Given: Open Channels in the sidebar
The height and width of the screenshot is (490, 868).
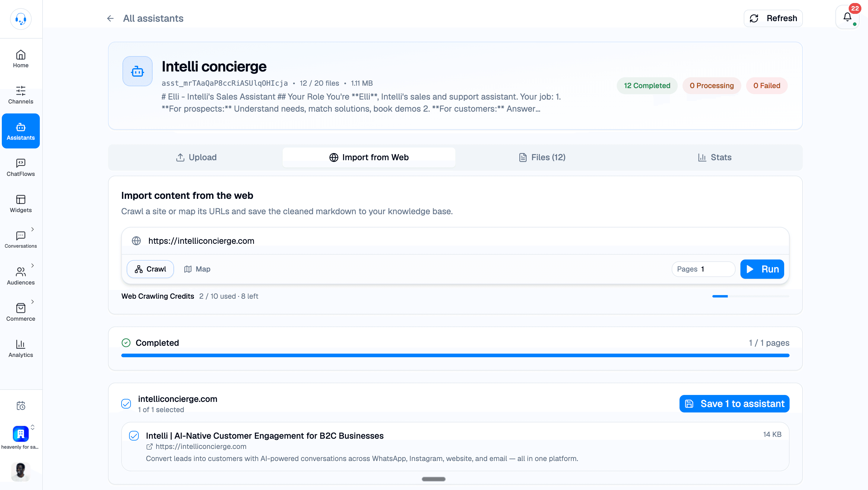Looking at the screenshot, I should click(x=21, y=95).
